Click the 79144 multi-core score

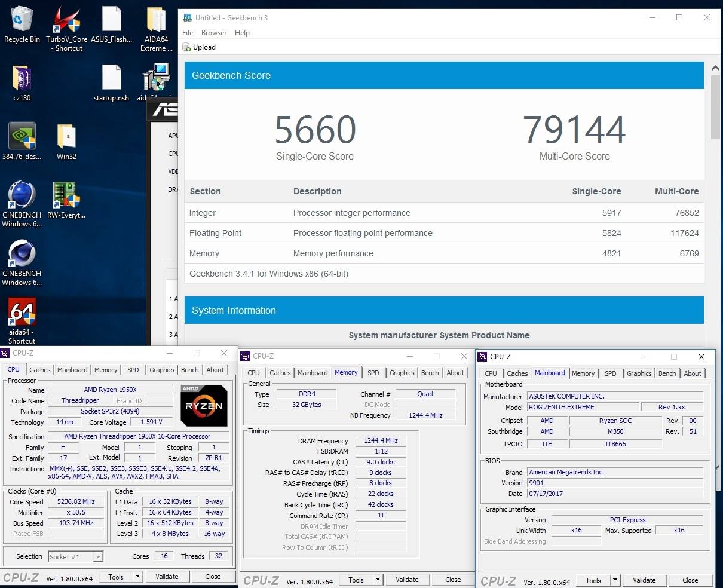click(574, 130)
